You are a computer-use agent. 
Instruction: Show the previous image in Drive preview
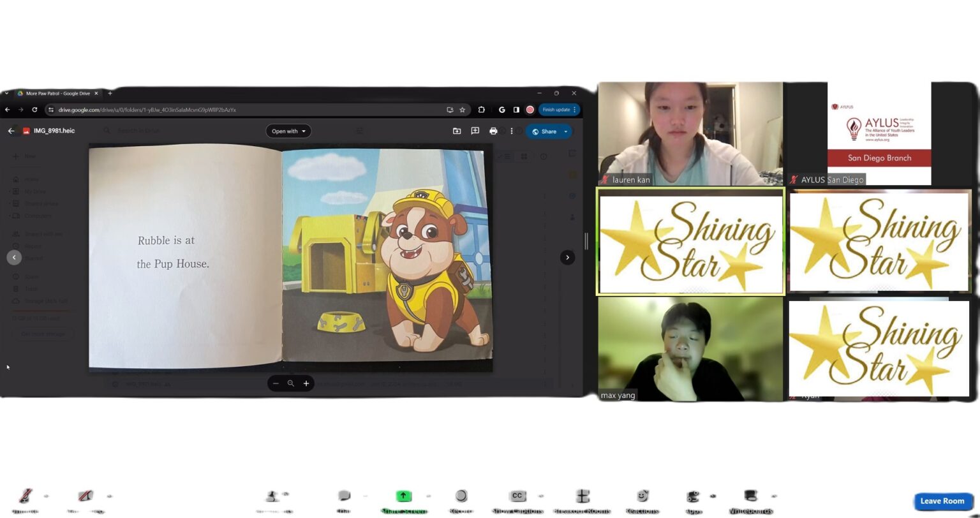tap(14, 258)
